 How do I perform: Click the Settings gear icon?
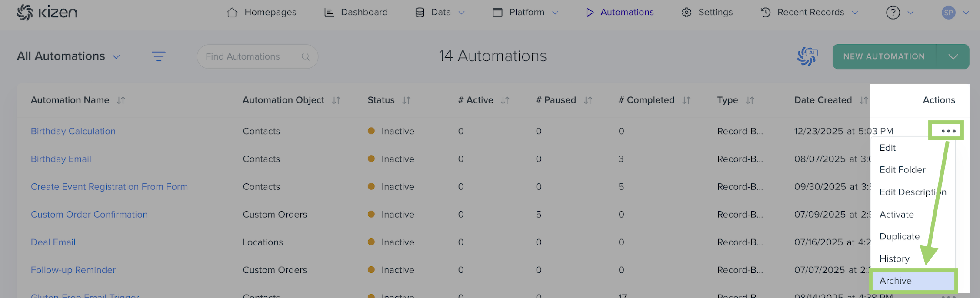tap(687, 12)
